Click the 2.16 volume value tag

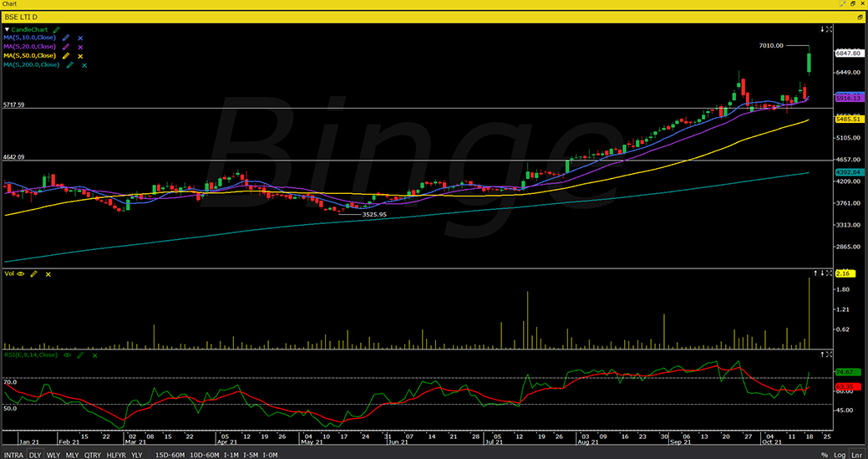coord(845,273)
